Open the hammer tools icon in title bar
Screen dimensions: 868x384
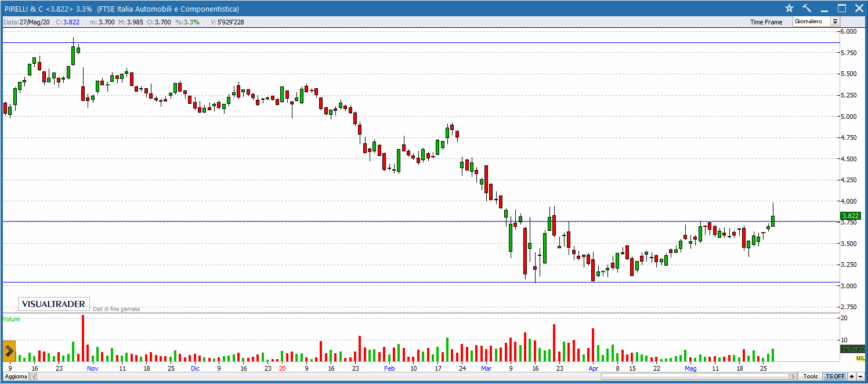[806, 8]
